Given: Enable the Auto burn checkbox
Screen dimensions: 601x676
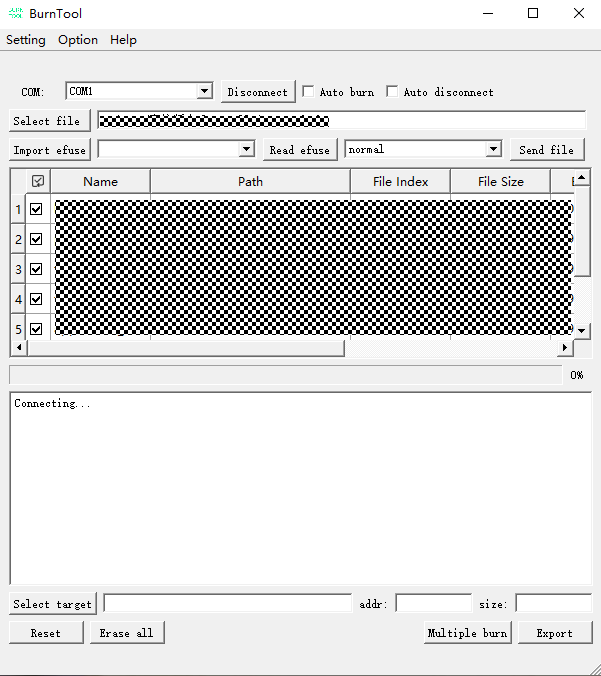Looking at the screenshot, I should [x=309, y=92].
